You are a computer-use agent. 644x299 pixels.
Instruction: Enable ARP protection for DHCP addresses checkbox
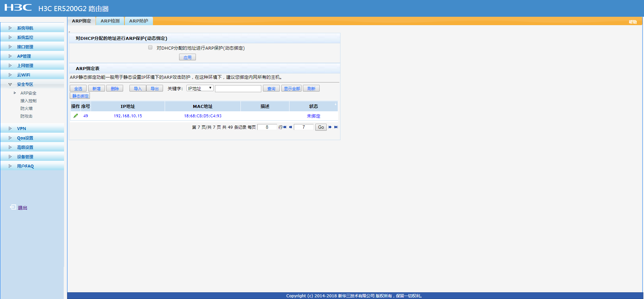coord(150,47)
